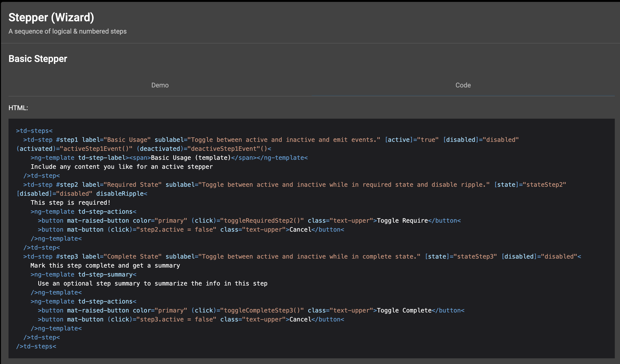Click the HTML: label above the code

pos(18,108)
